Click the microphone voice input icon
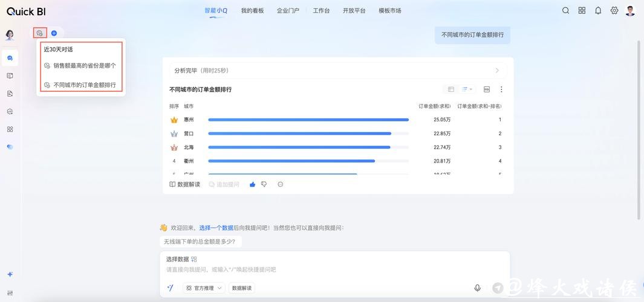 [x=477, y=288]
